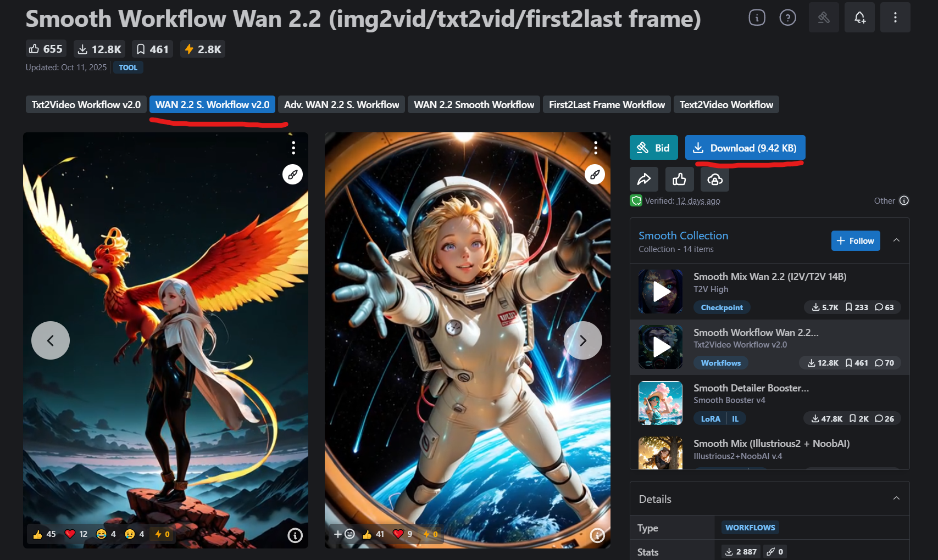This screenshot has width=938, height=560.
Task: Open Smooth Mix (Illustrious2 + NoobAI) item
Action: (x=772, y=444)
